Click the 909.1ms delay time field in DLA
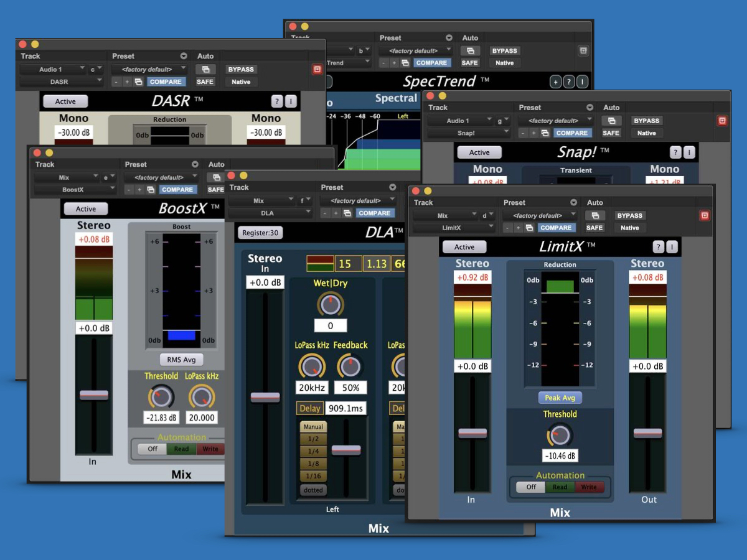The width and height of the screenshot is (747, 560). click(x=346, y=408)
